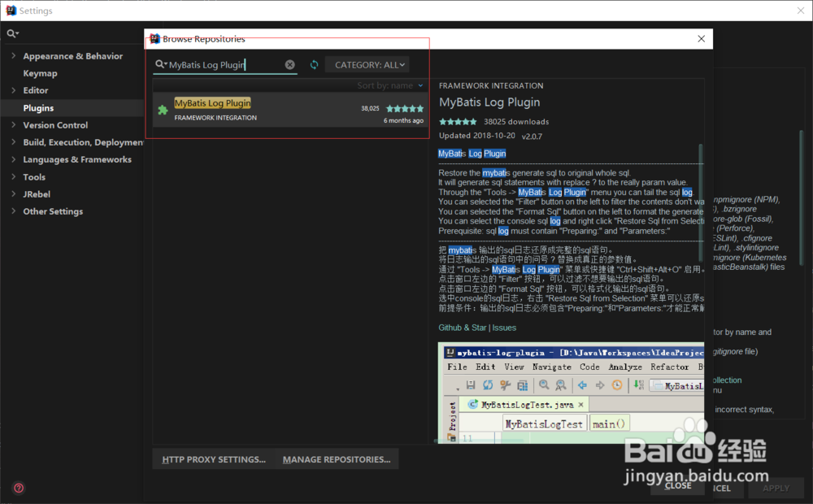This screenshot has width=813, height=504.
Task: Open the help question mark icon
Action: point(19,488)
